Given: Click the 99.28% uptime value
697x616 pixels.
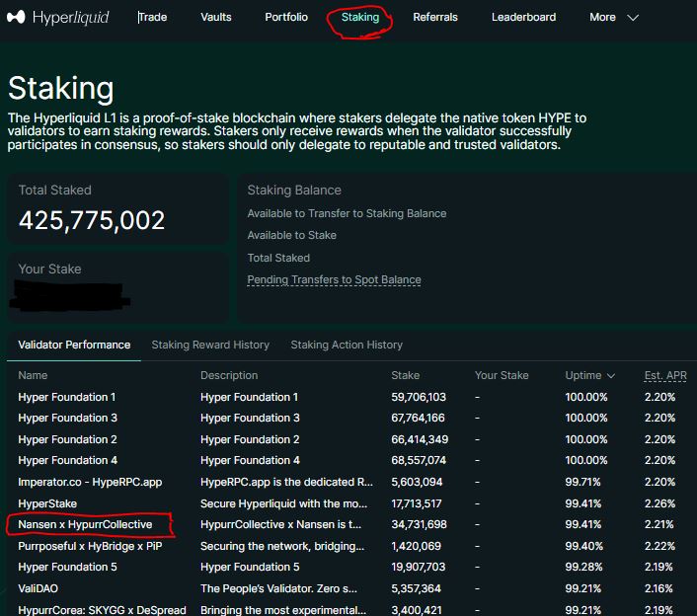Looking at the screenshot, I should pos(583,567).
